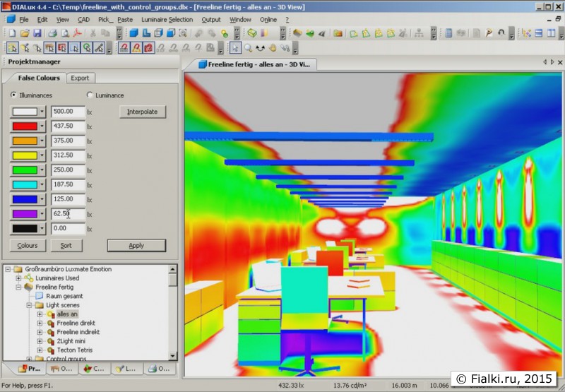This screenshot has width=565, height=392.
Task: Expand the Freeline direkt light scene
Action: pyautogui.click(x=40, y=323)
